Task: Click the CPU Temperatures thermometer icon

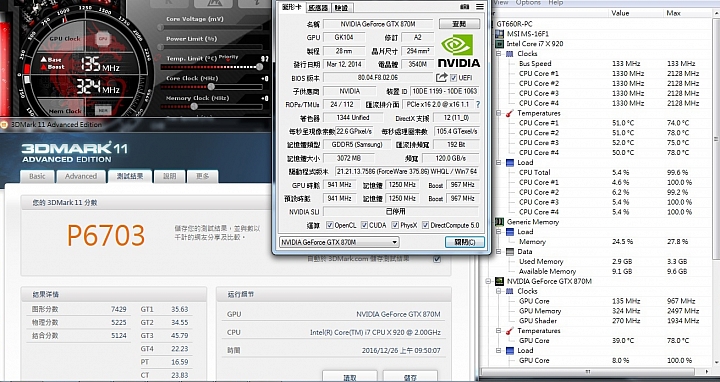Action: click(510, 113)
